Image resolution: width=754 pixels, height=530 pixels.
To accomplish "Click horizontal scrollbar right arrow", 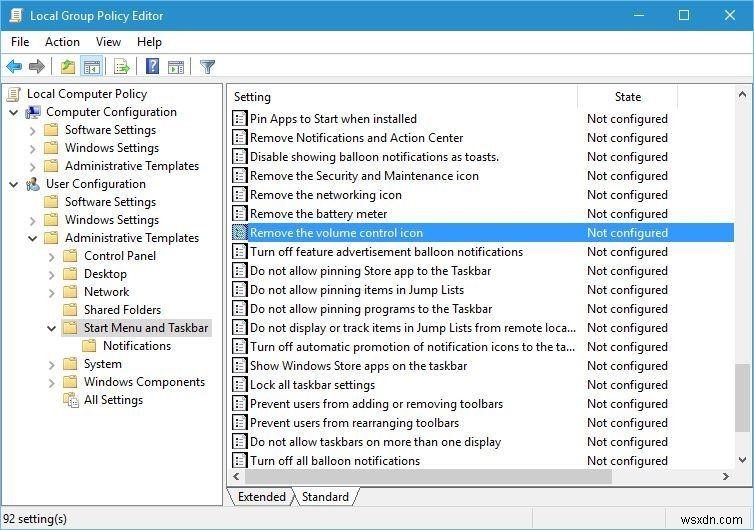I will point(726,477).
